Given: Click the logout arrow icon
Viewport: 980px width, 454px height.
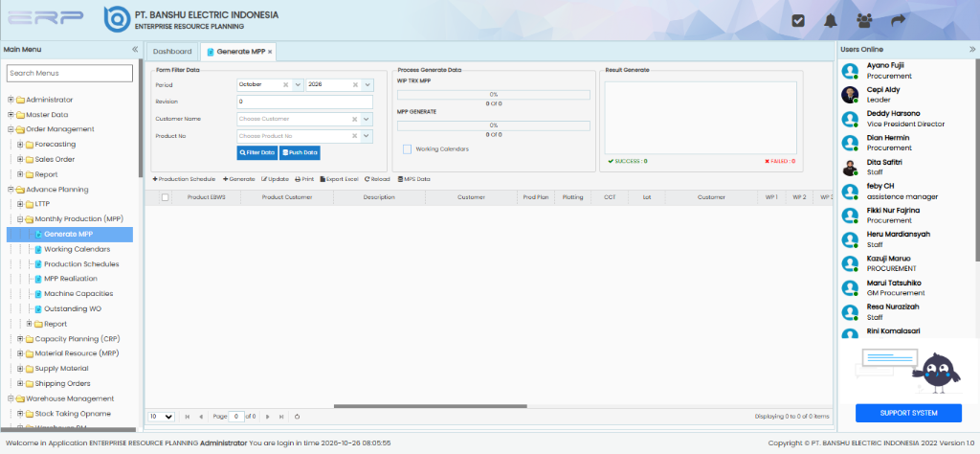Looking at the screenshot, I should 898,21.
